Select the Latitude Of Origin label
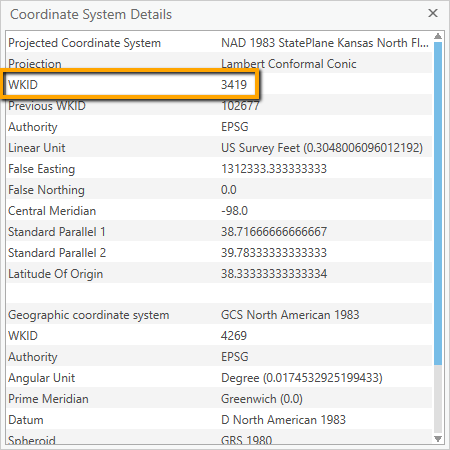Viewport: 450px width, 450px height. [56, 274]
